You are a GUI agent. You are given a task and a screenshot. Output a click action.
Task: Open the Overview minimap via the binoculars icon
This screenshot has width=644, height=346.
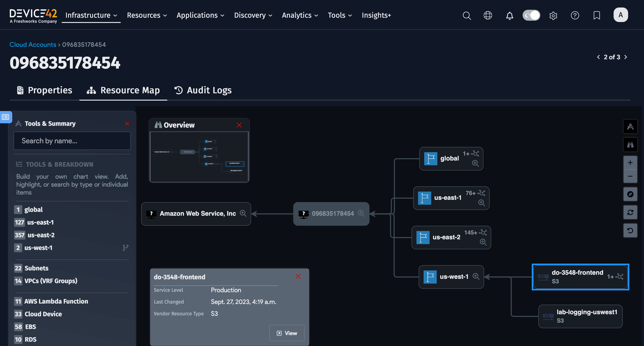coord(630,145)
